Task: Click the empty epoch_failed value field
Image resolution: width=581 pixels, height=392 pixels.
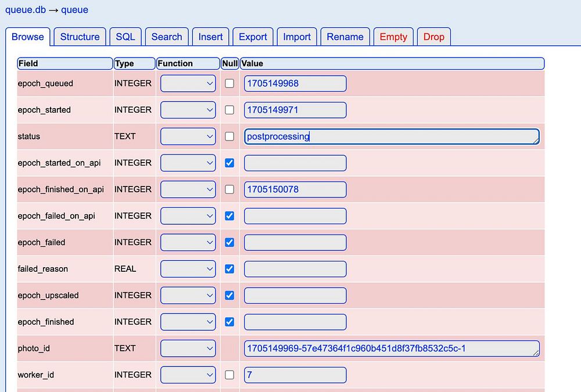Action: pos(295,242)
